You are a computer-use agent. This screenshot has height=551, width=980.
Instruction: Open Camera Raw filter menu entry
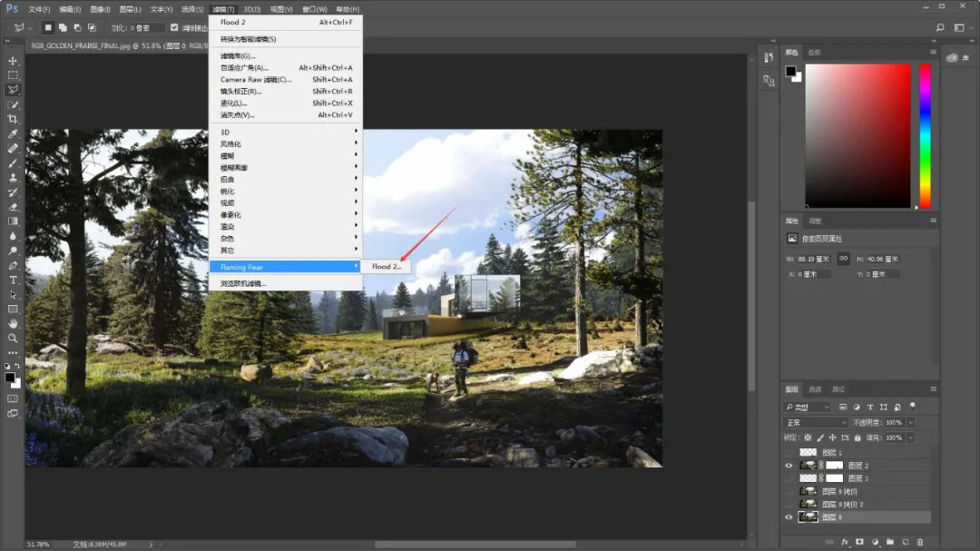[255, 80]
